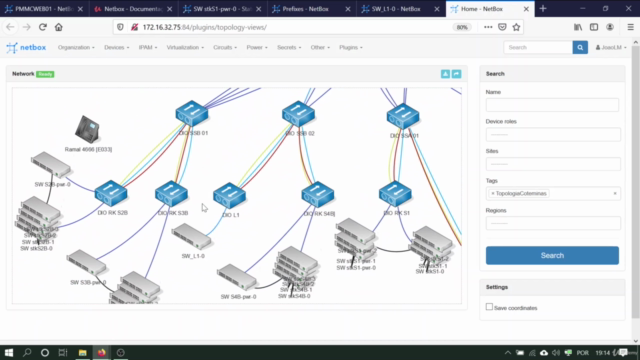Select the Ramal 4666 phone device icon
This screenshot has width=640, height=360.
pyautogui.click(x=87, y=129)
